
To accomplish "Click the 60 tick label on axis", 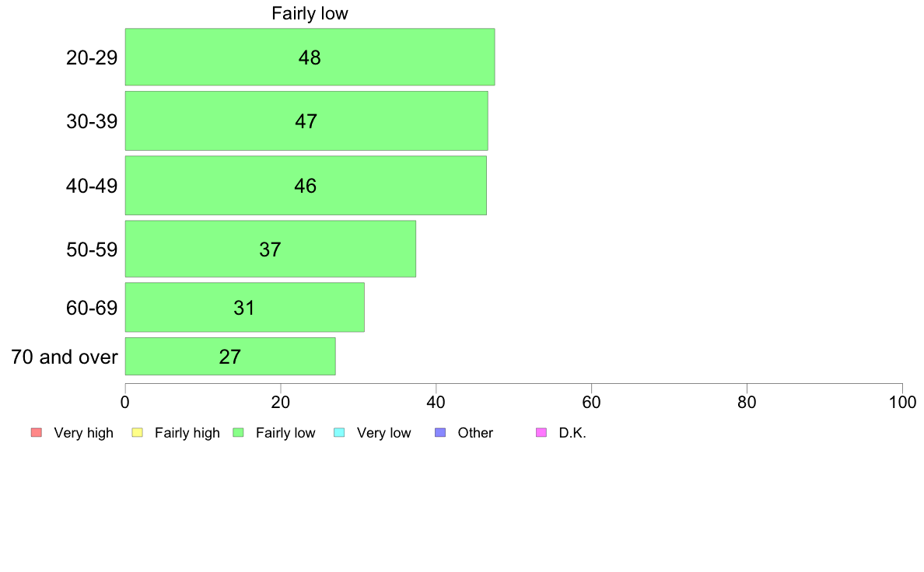I will click(x=591, y=403).
